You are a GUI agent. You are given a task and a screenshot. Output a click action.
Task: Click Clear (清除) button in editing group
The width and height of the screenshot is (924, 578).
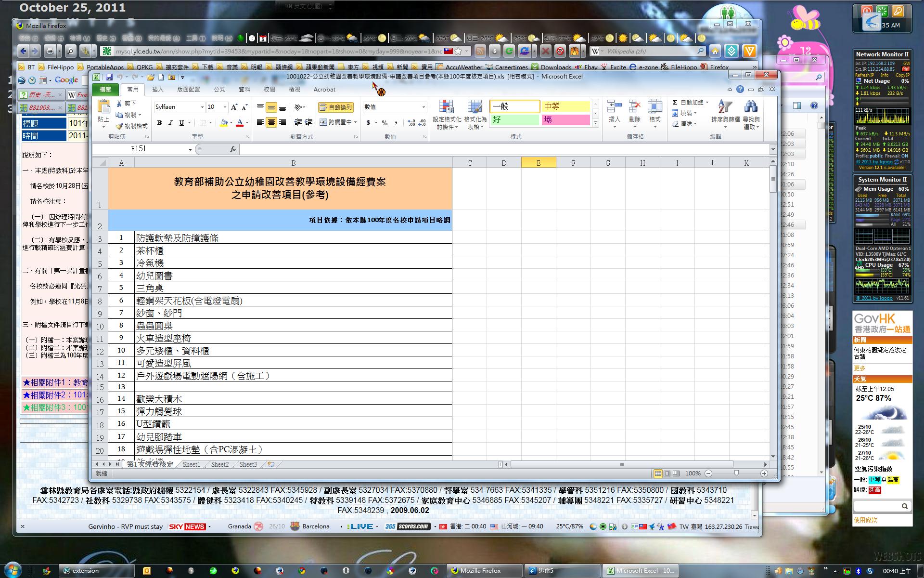point(683,124)
